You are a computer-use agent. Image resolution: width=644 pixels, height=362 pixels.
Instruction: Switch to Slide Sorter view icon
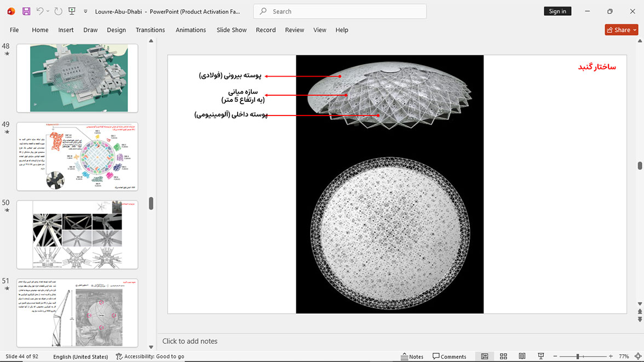(504, 356)
